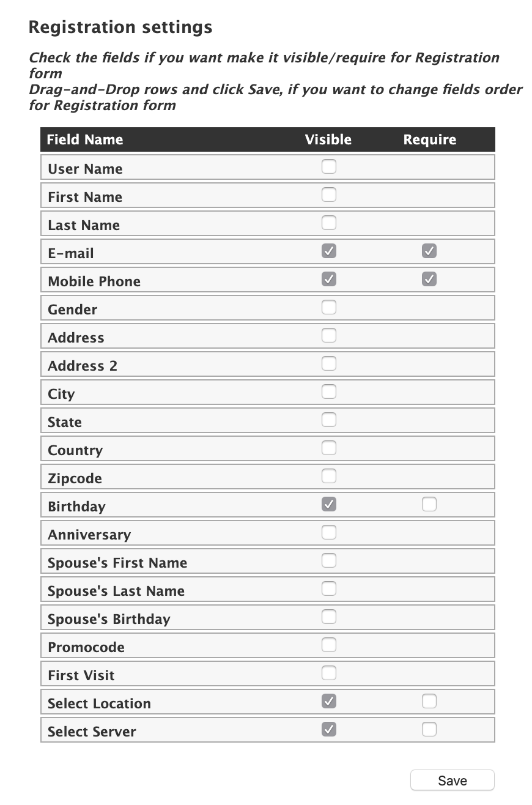Uncheck the Visible checkbox for E-mail

tap(328, 251)
